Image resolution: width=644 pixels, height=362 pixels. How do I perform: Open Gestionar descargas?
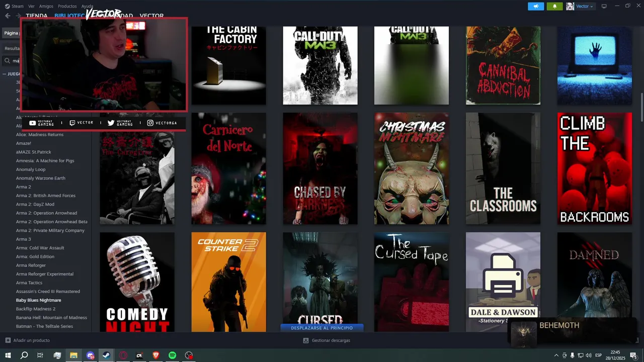pos(331,340)
